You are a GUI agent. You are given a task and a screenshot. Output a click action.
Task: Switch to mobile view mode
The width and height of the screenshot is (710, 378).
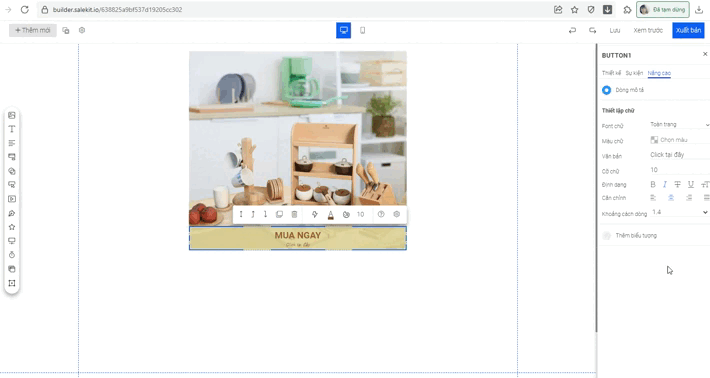pos(363,30)
